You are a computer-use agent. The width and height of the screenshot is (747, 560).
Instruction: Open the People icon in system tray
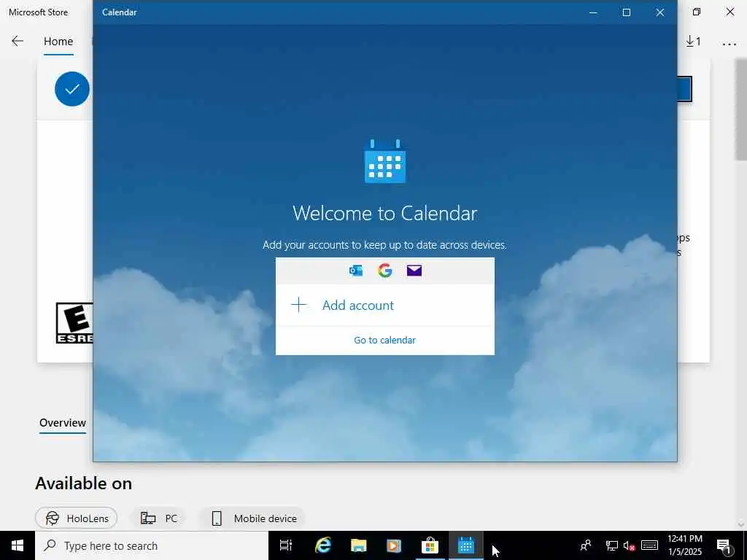(586, 545)
